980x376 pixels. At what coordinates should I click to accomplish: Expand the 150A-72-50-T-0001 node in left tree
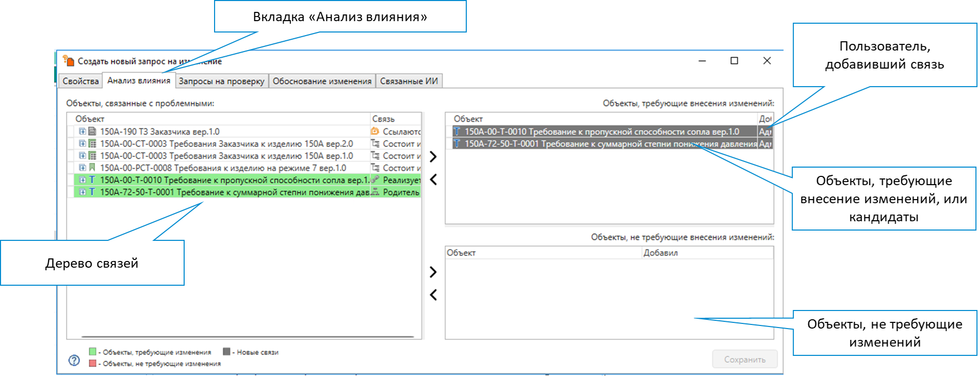[x=82, y=192]
